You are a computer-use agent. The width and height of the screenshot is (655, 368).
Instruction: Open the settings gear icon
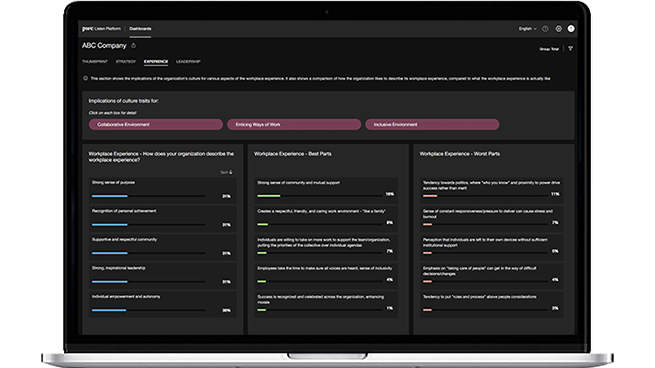[x=559, y=29]
